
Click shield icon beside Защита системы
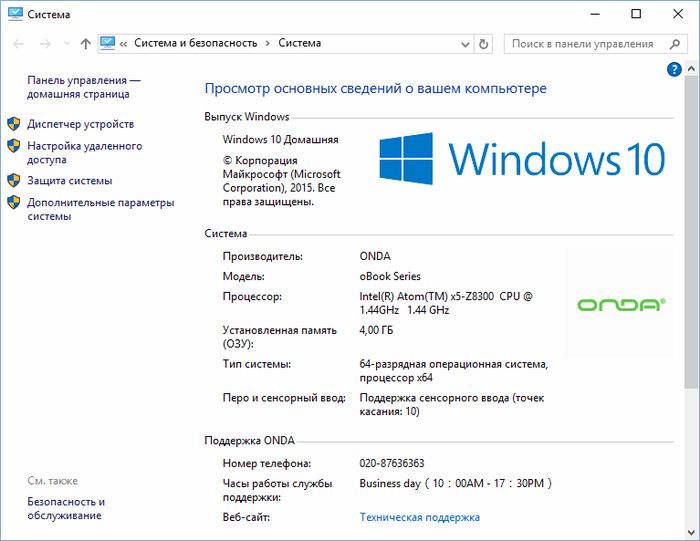pyautogui.click(x=14, y=181)
